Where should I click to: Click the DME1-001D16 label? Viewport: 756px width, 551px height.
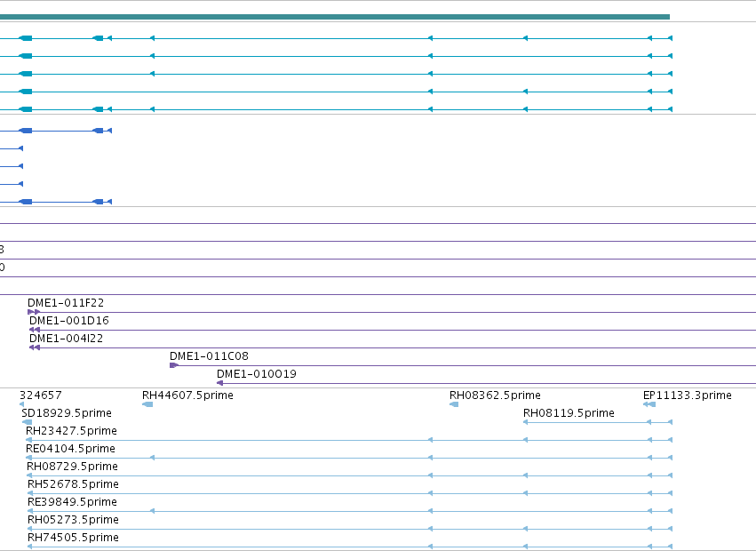(x=69, y=321)
